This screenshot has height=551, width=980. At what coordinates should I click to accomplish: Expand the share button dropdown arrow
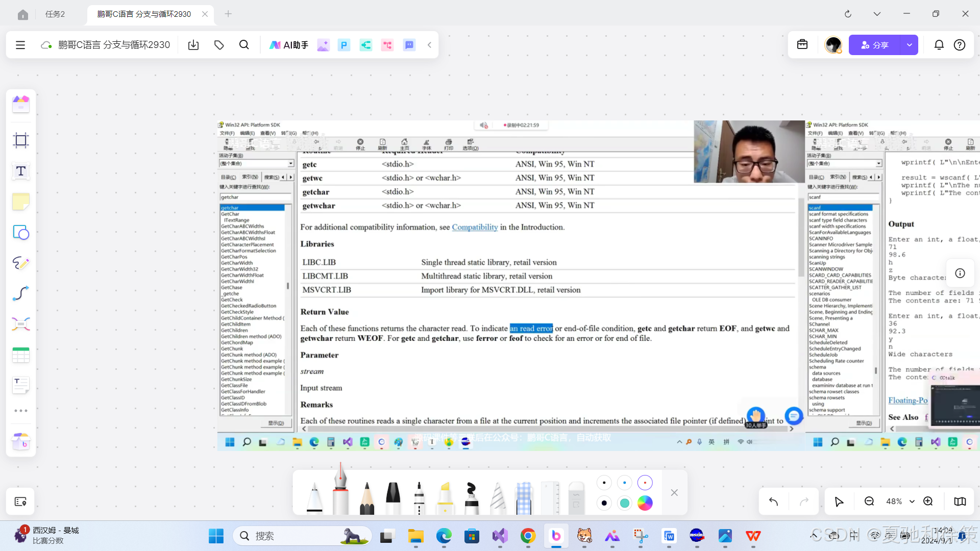(x=909, y=45)
